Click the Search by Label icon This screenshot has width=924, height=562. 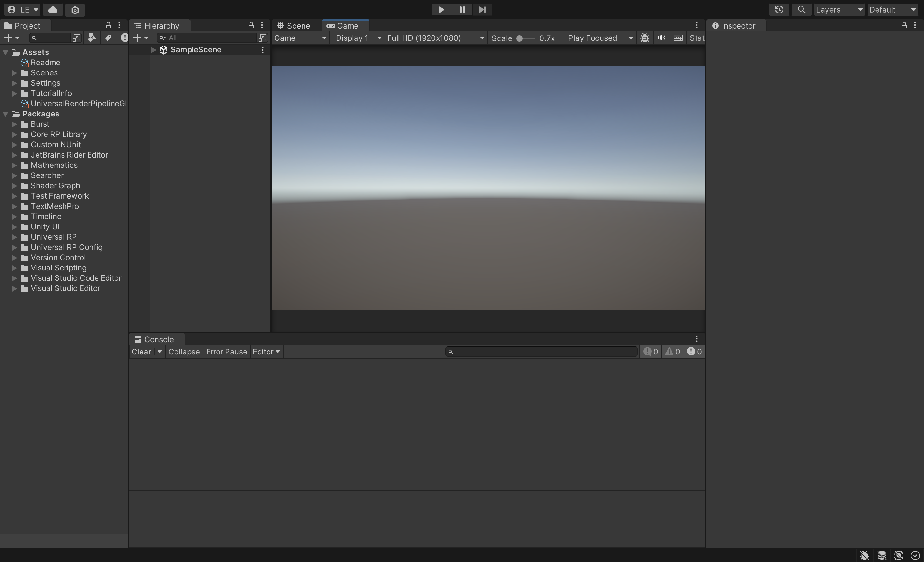[x=108, y=38]
